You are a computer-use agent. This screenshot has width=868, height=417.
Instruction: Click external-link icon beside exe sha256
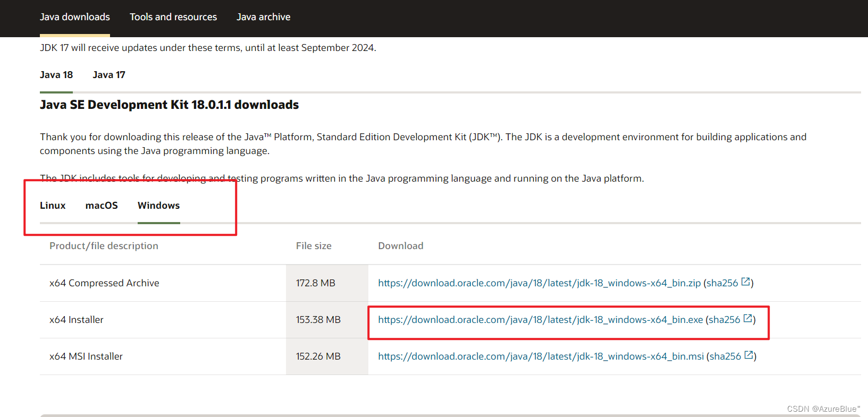point(748,319)
